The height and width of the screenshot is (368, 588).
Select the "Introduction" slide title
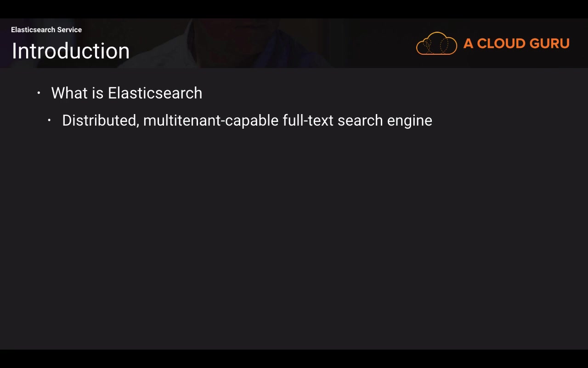[x=70, y=51]
